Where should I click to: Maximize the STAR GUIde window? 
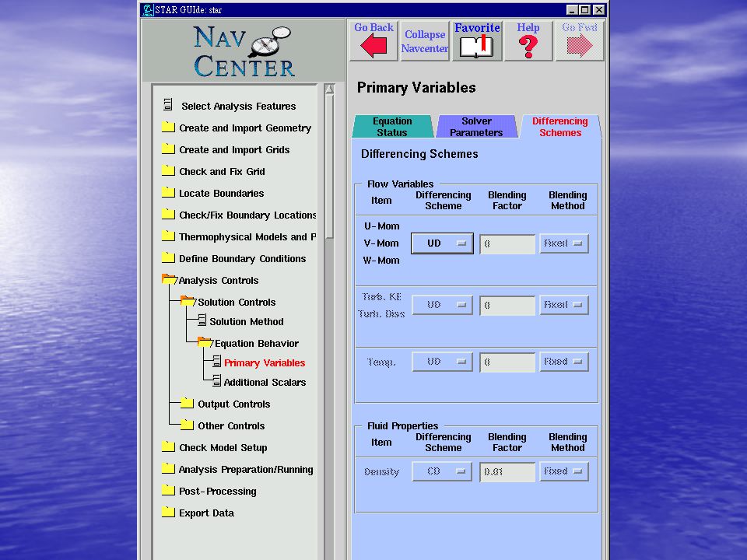coord(585,9)
